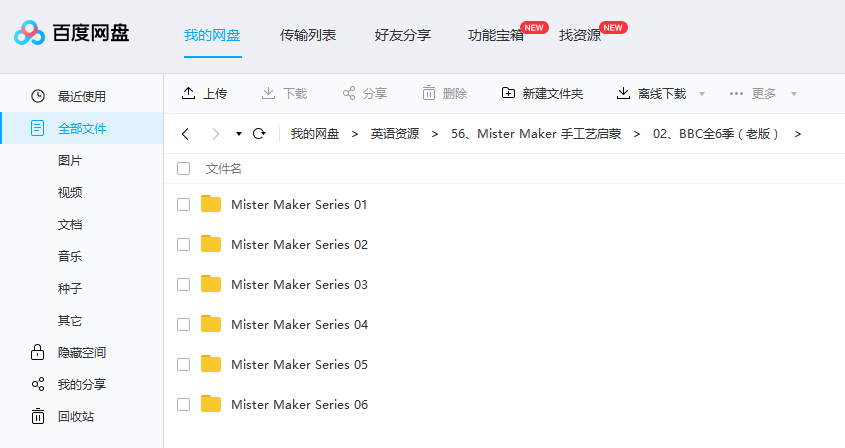Open the Mister Maker Series 05 folder name
Image resolution: width=845 pixels, height=448 pixels.
(300, 364)
